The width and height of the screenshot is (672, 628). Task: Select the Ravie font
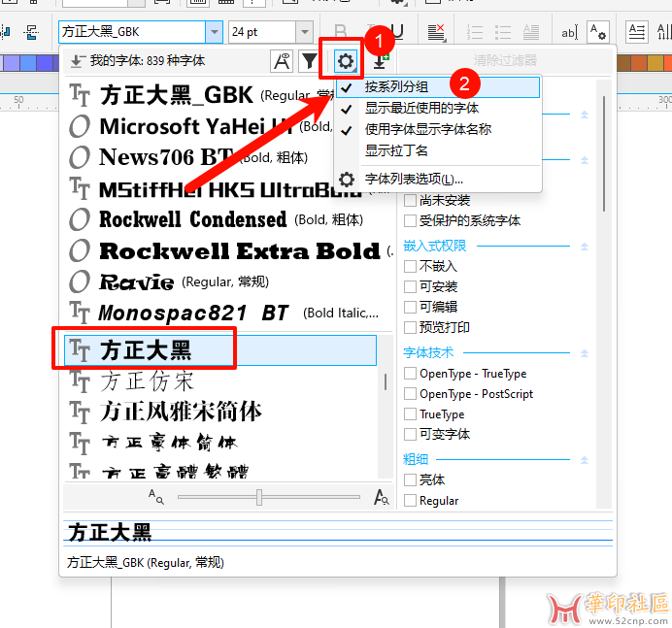(x=228, y=281)
